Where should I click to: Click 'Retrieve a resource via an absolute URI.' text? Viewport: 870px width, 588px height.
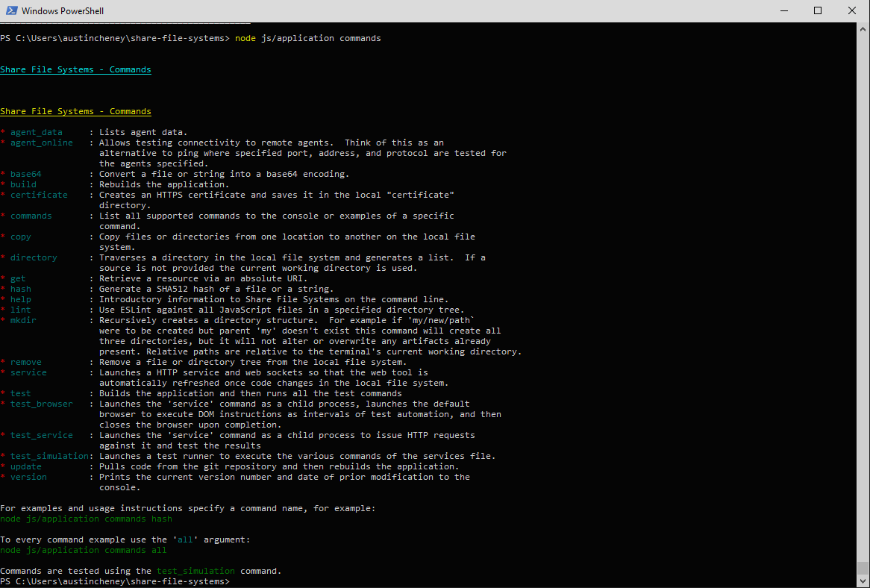203,278
